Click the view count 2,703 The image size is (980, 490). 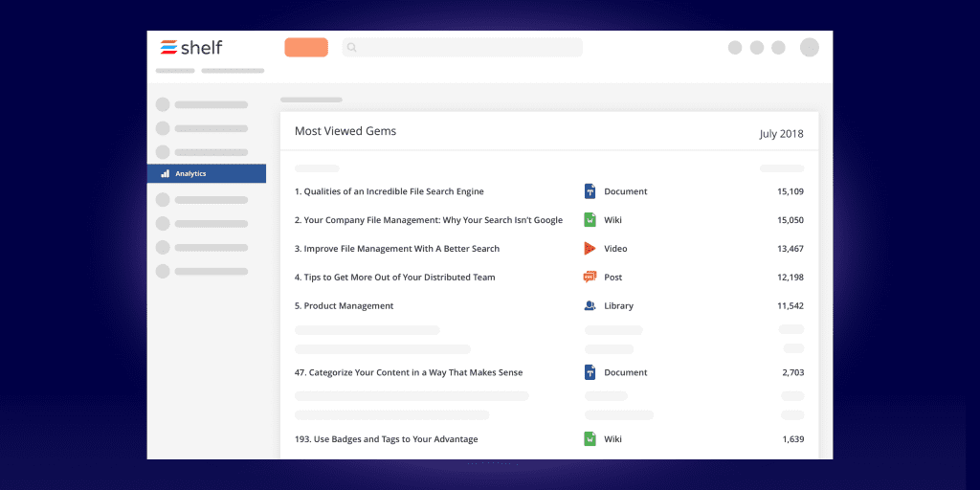click(793, 372)
